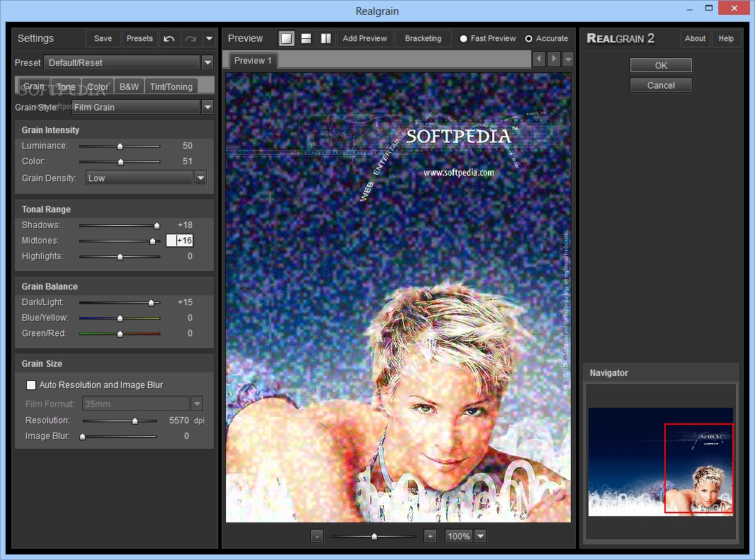Click the Navigator thumbnail image
755x560 pixels.
tap(661, 462)
